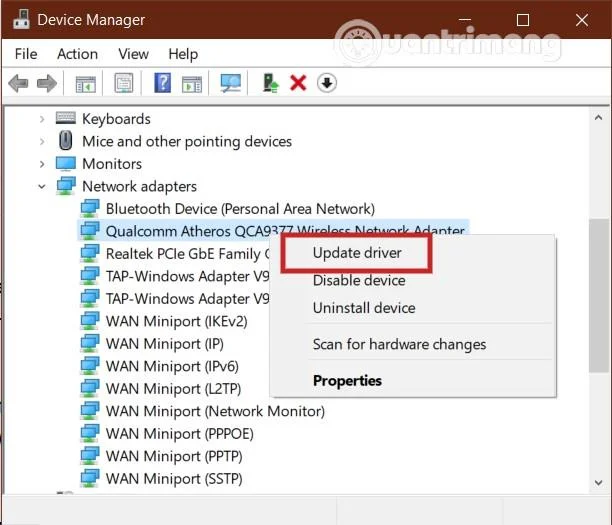The height and width of the screenshot is (525, 612).
Task: Maximize the Device Manager window
Action: 523,20
